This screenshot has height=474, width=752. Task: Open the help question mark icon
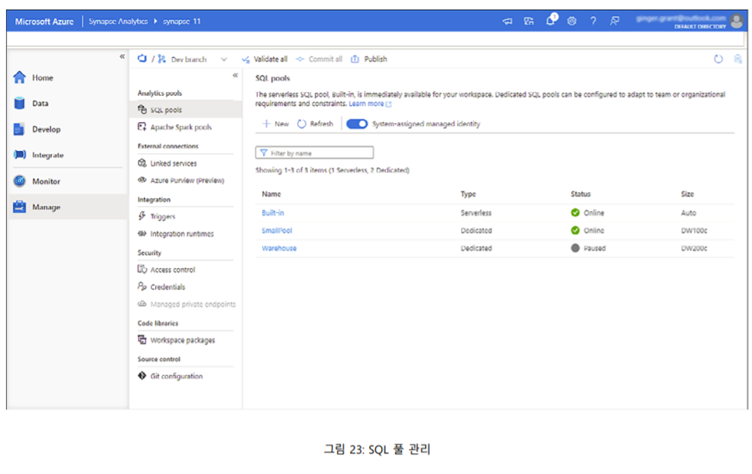click(593, 21)
